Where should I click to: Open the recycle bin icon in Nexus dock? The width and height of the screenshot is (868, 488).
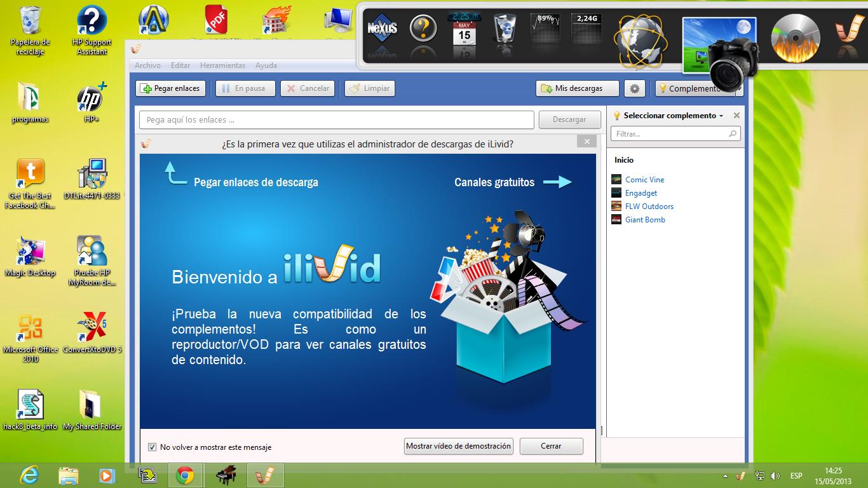click(x=506, y=29)
